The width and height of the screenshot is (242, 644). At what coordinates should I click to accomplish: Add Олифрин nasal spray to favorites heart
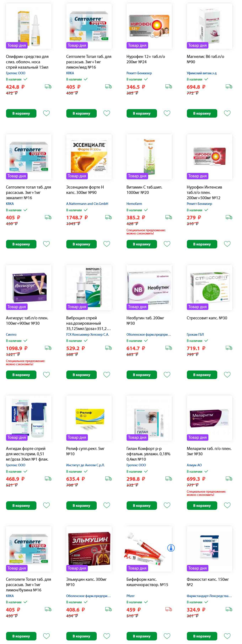coord(46,113)
